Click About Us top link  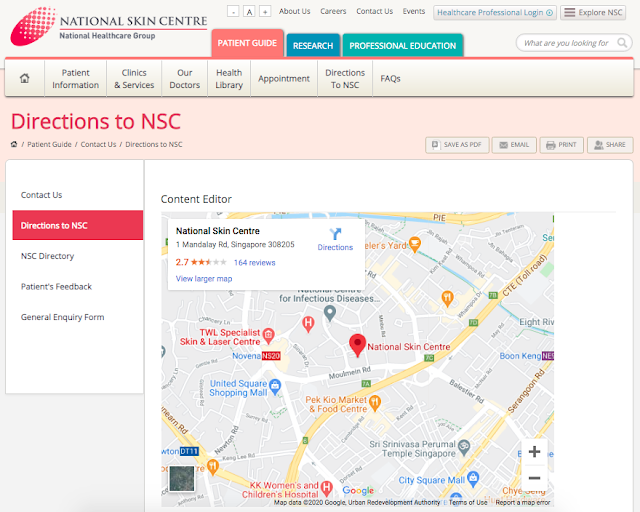[295, 11]
